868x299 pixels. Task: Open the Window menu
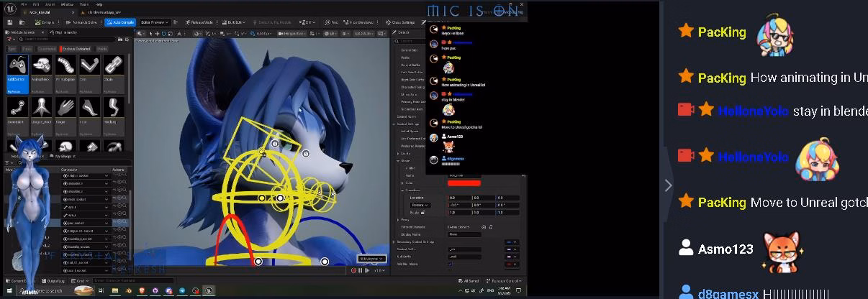tap(65, 4)
